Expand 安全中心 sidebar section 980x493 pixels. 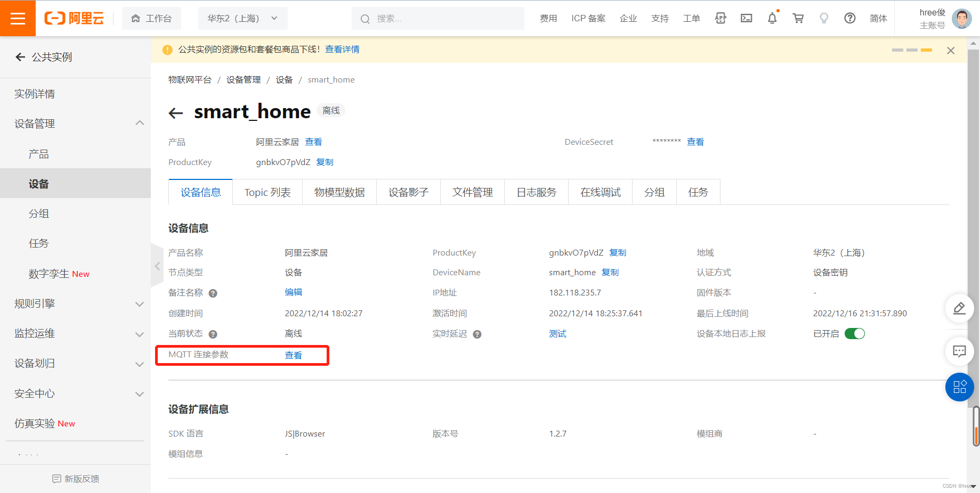pyautogui.click(x=140, y=394)
